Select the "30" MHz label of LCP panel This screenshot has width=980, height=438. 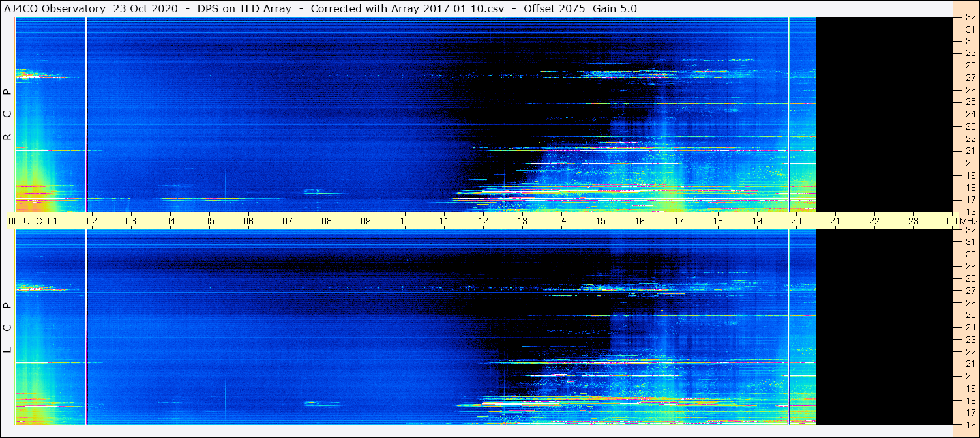coord(970,254)
